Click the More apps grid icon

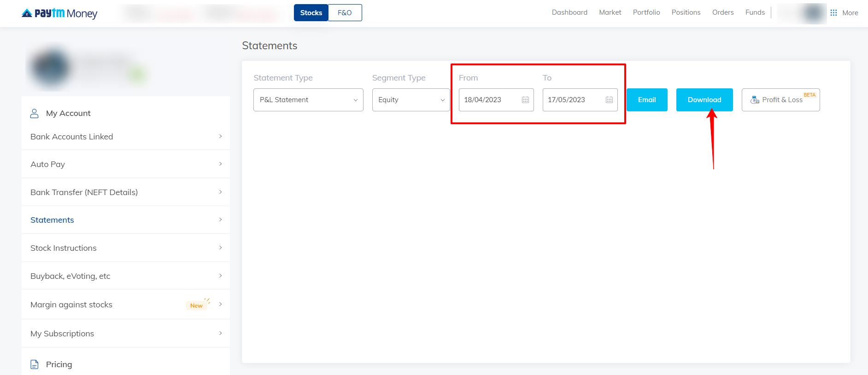click(833, 13)
